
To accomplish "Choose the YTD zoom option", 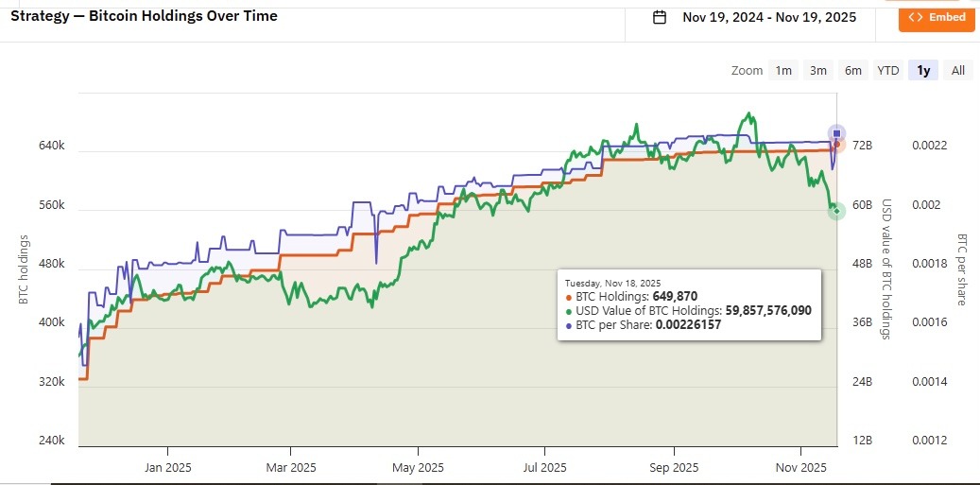I will tap(887, 70).
